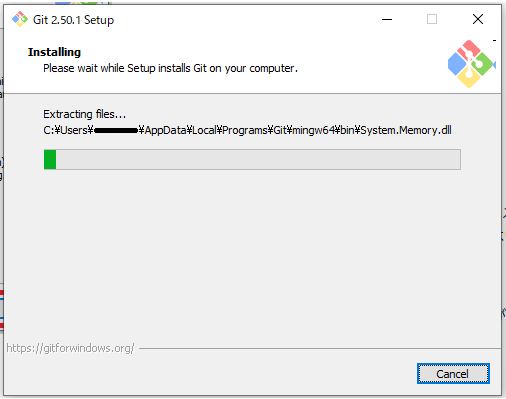506x399 pixels.
Task: Click the "Git 2.50.1 Setup" title text
Action: point(73,20)
